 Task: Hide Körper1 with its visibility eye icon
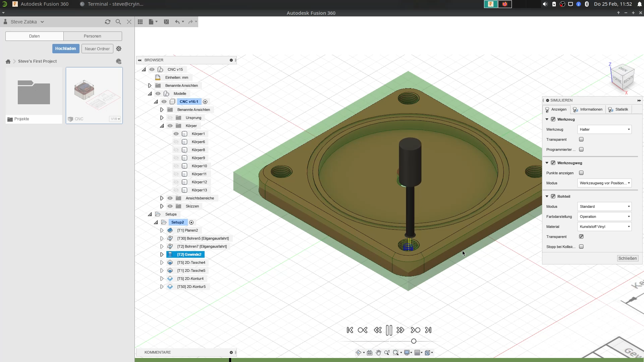click(176, 133)
